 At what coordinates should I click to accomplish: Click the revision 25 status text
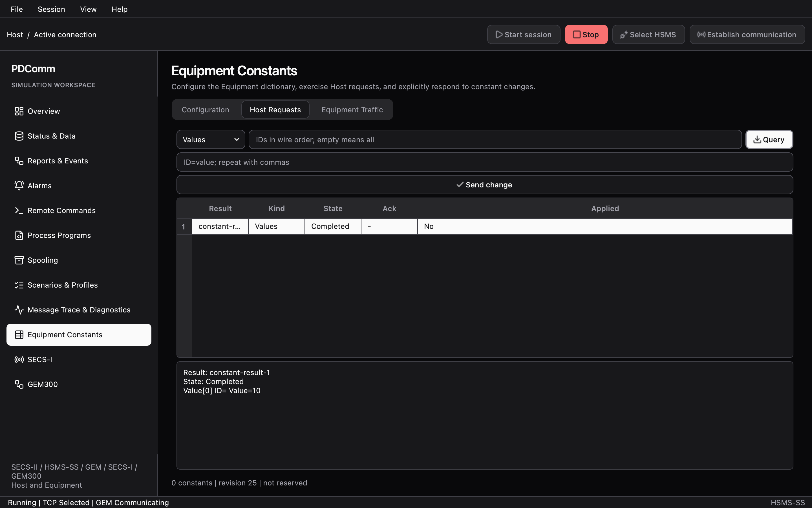pyautogui.click(x=238, y=483)
